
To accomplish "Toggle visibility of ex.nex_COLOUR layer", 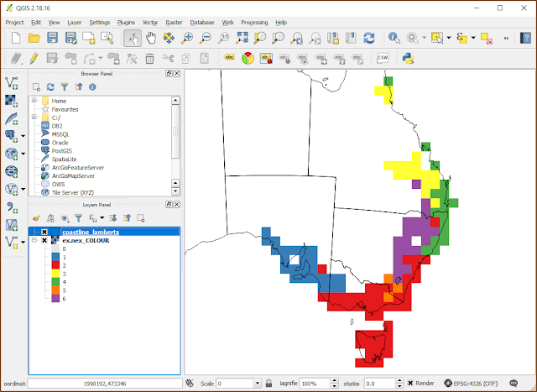I will point(44,241).
